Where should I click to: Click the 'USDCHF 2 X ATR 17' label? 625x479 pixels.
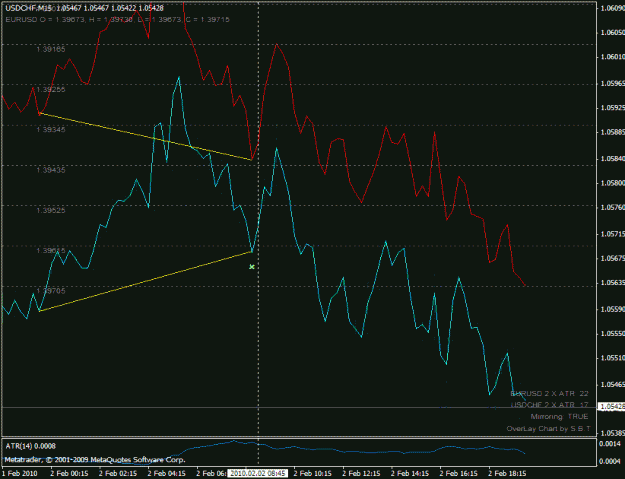tap(549, 404)
